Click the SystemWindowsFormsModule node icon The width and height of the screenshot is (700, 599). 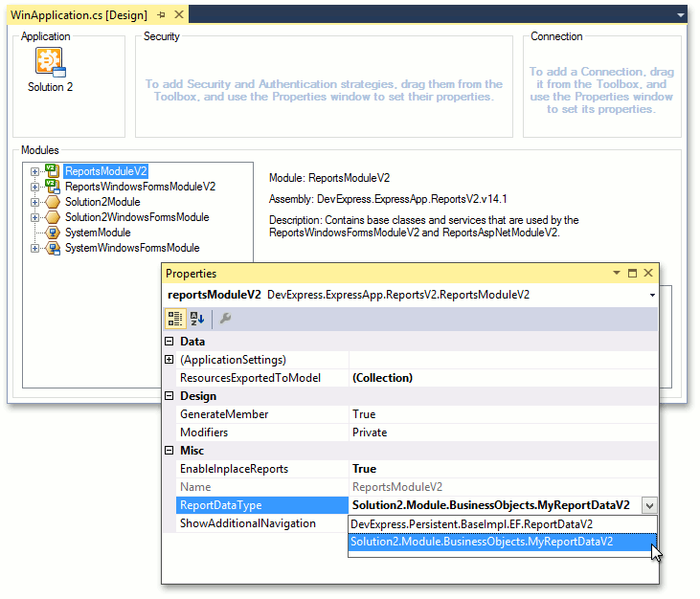pyautogui.click(x=53, y=248)
